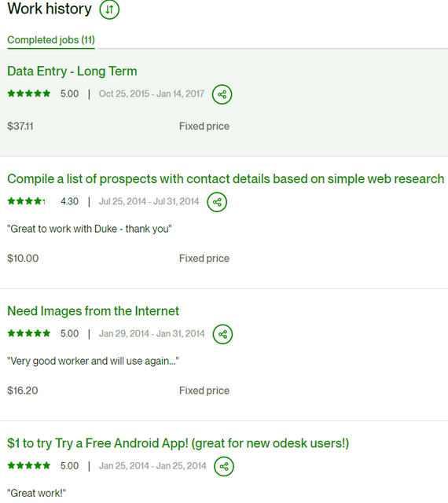Select the "Very good worker" feedback quote
The height and width of the screenshot is (503, 448).
click(x=93, y=362)
